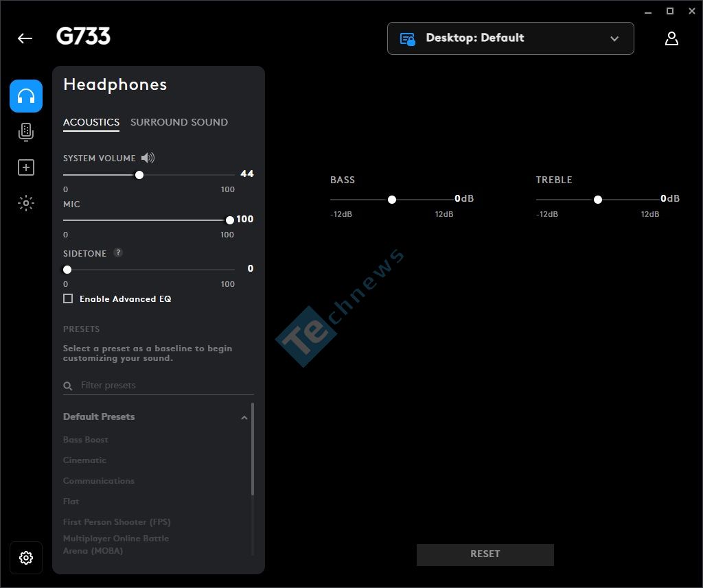Click the System Volume slider handle
The image size is (703, 588).
point(139,175)
